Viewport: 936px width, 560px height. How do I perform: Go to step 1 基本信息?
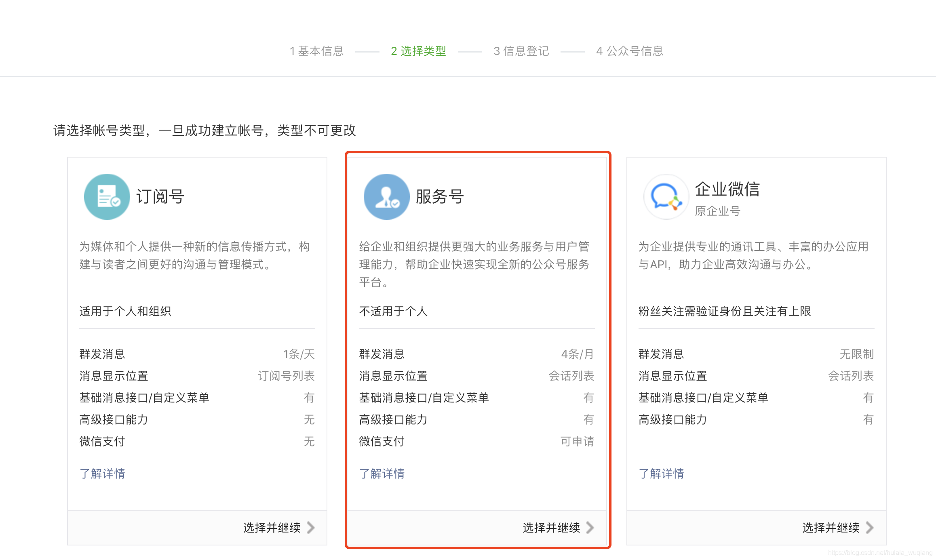(317, 51)
